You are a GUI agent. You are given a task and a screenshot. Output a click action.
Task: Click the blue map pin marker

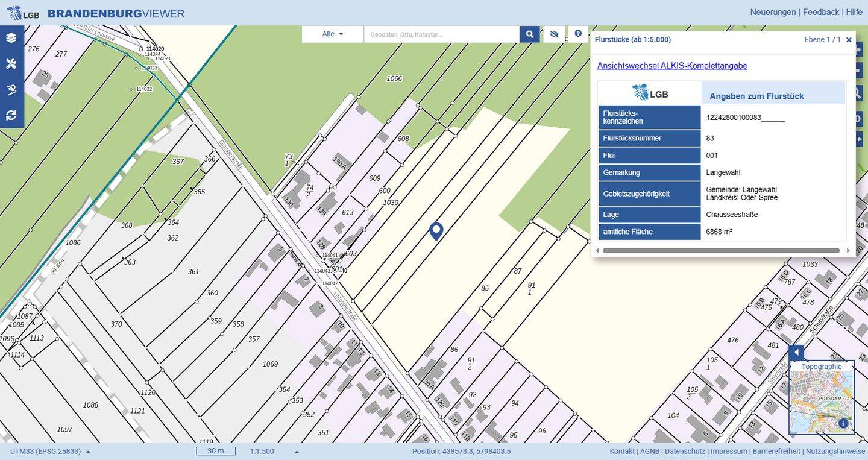[436, 231]
